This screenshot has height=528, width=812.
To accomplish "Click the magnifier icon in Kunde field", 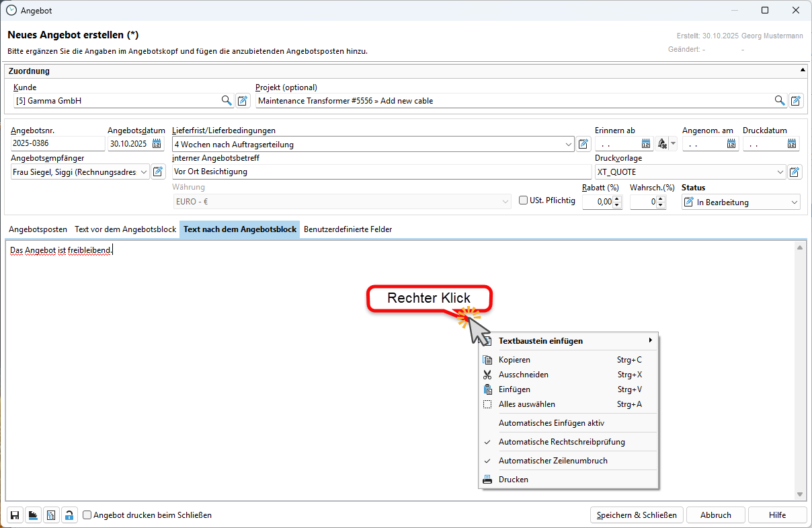I will [227, 101].
